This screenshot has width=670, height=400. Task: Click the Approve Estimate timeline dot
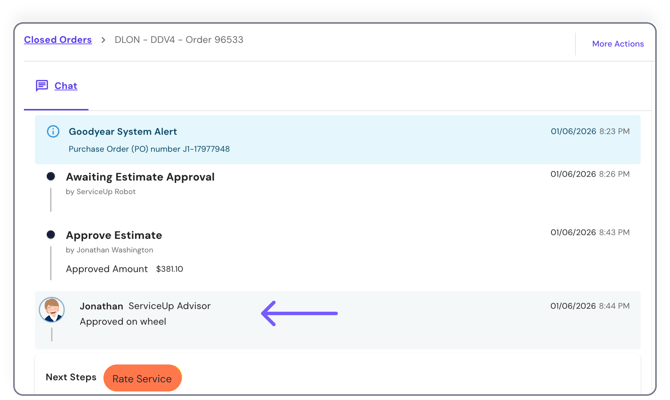point(51,234)
